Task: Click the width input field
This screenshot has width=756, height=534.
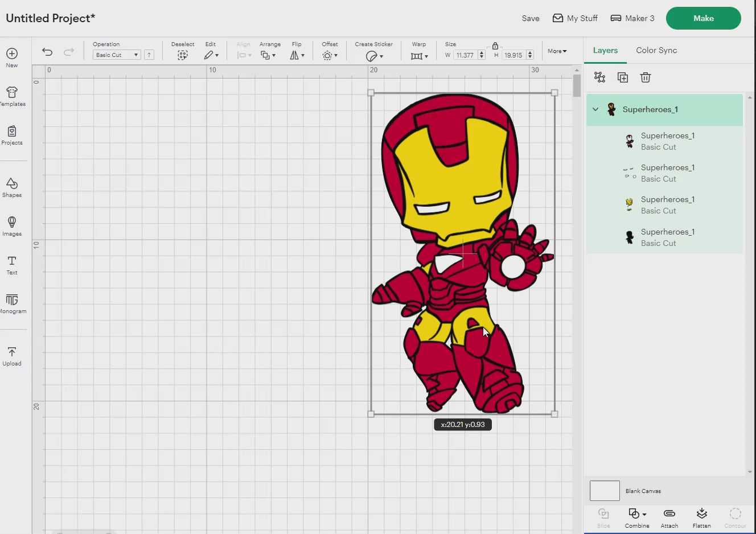Action: click(465, 55)
